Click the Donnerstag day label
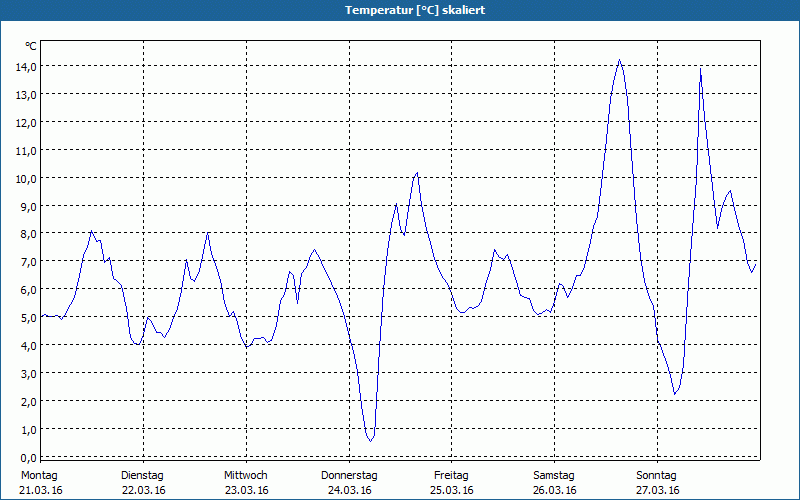Image resolution: width=800 pixels, height=500 pixels. 349,475
